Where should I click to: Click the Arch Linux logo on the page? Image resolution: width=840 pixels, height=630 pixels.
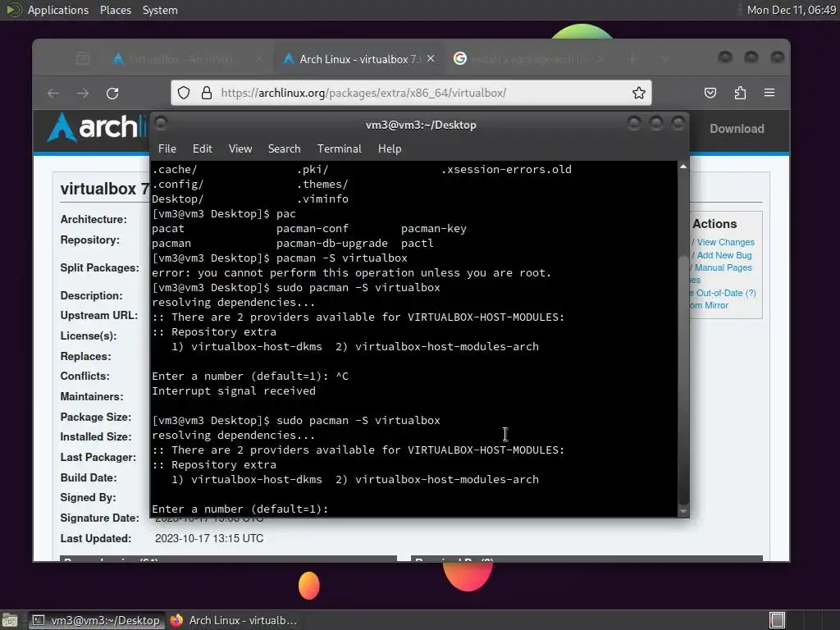click(97, 127)
